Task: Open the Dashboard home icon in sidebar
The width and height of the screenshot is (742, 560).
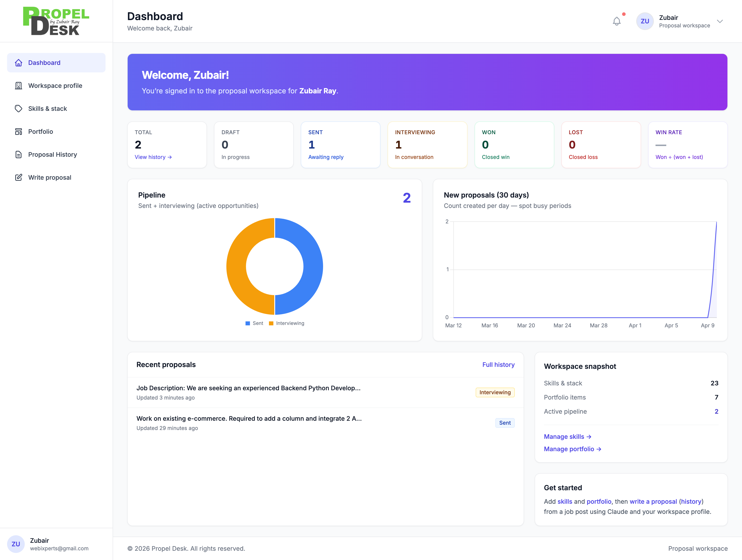Action: point(19,62)
